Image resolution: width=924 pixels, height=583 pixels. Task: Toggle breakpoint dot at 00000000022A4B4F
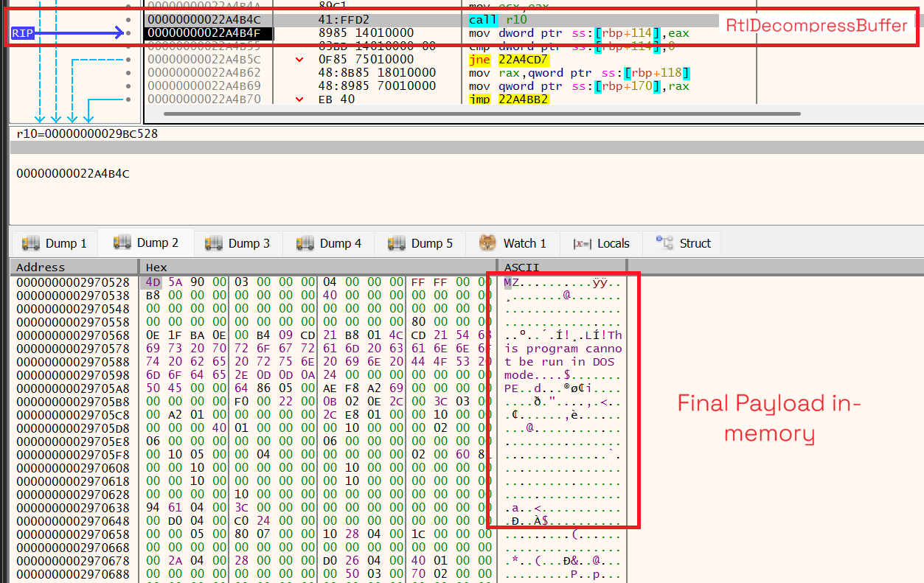click(x=128, y=33)
